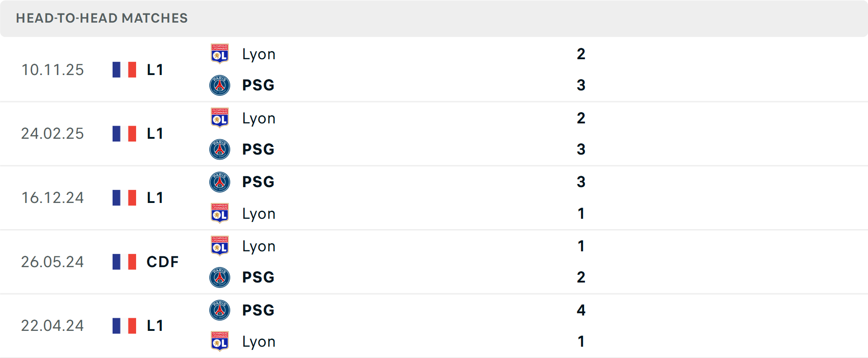Select Lyon's score 1 in the 16.12.24 match
The image size is (868, 358).
[581, 213]
